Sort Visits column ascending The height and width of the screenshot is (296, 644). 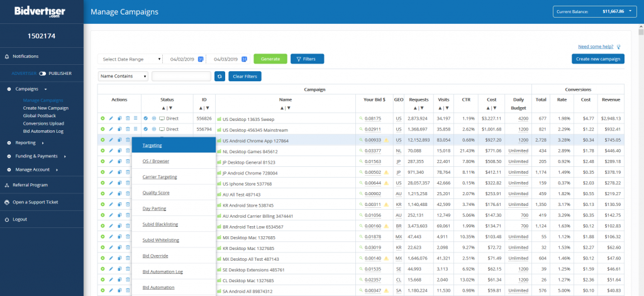coord(440,108)
